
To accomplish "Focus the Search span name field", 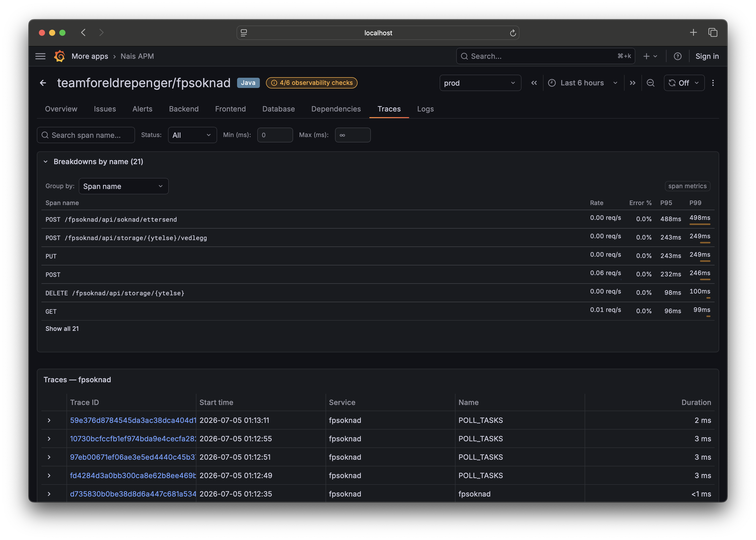I will click(86, 135).
